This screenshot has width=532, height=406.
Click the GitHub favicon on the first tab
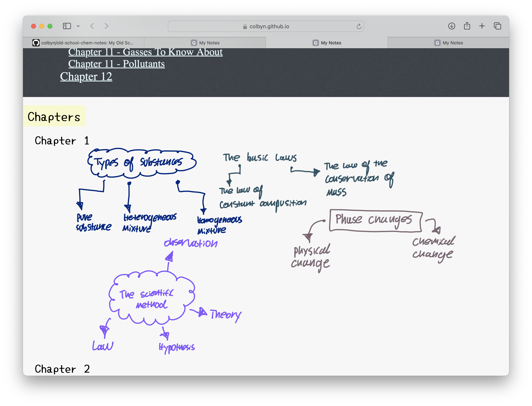click(36, 43)
